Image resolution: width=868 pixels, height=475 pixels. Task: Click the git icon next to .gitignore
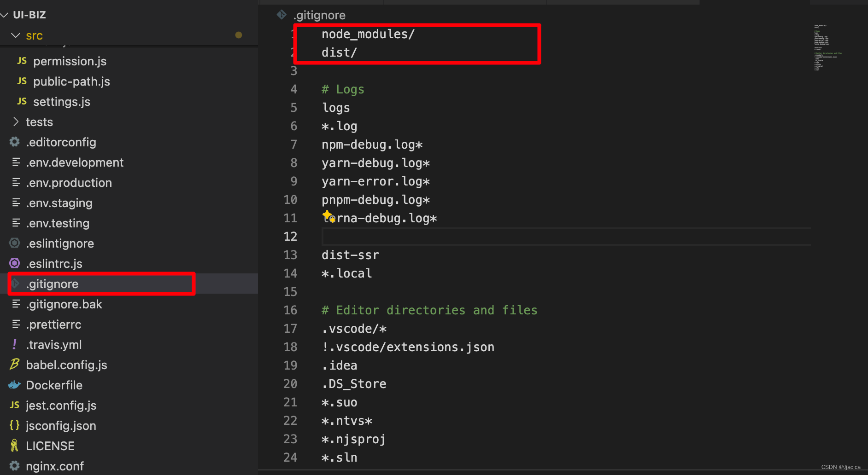point(14,284)
